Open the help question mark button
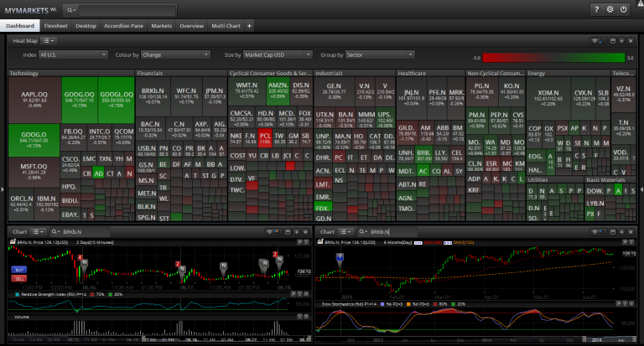 click(x=596, y=9)
